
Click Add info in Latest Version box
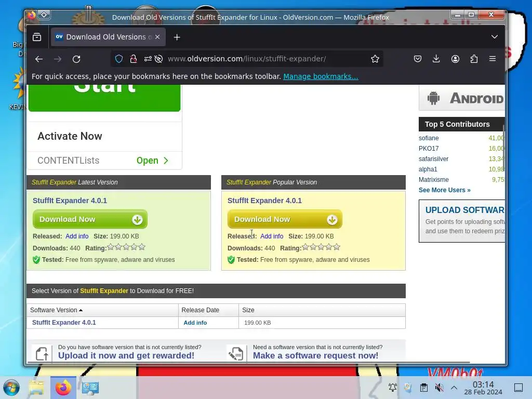pyautogui.click(x=77, y=236)
